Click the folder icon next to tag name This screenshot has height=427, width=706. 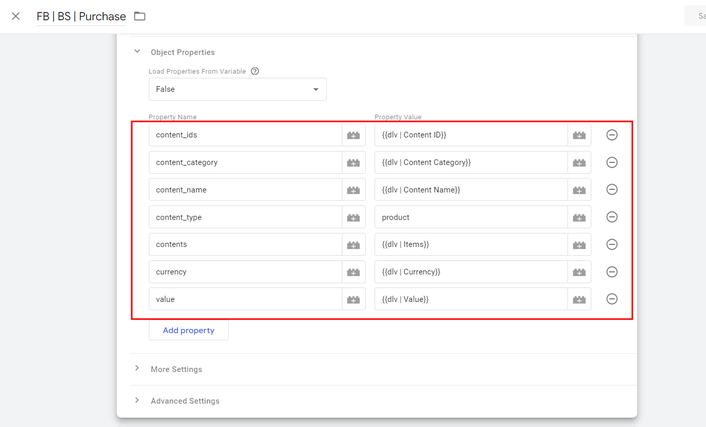140,16
